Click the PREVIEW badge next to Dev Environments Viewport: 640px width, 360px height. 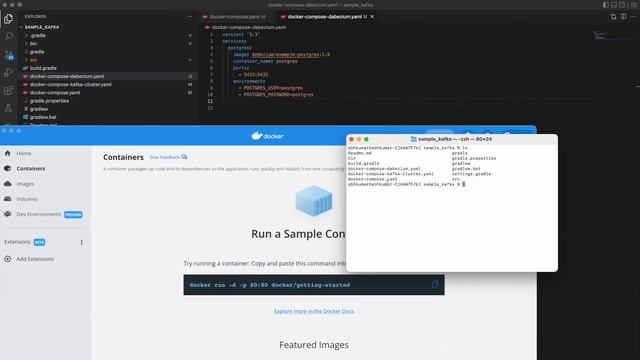click(73, 215)
